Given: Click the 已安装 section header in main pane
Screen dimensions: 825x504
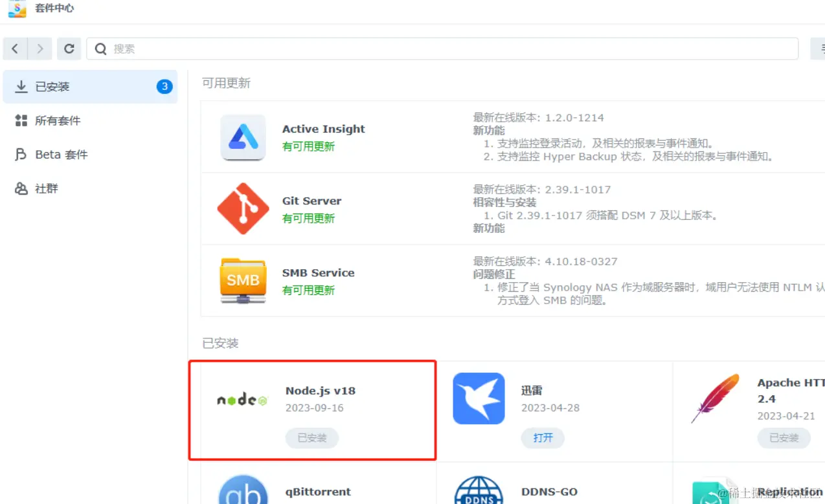Looking at the screenshot, I should (220, 344).
